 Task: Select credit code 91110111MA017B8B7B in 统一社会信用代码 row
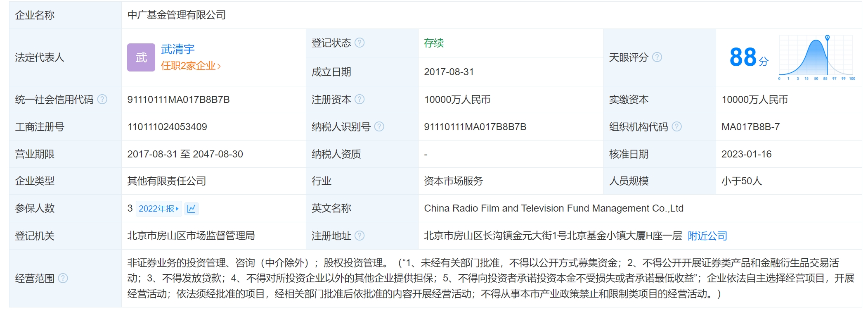[178, 99]
